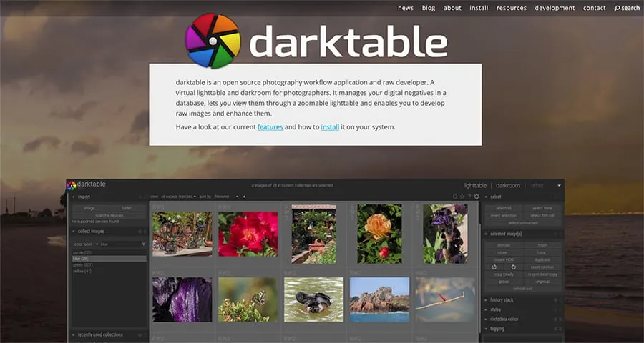Viewport: 644px width, 343px height.
Task: Select the orange rose thumbnail
Action: 379,234
